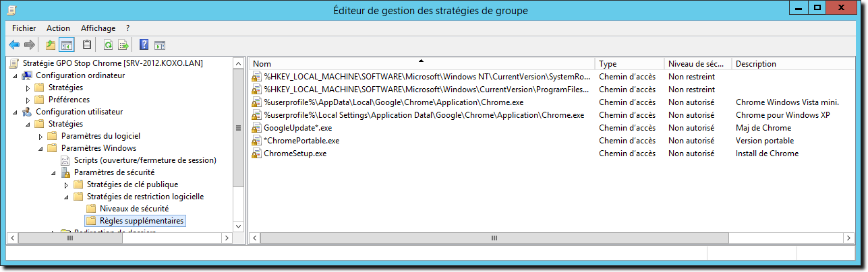This screenshot has width=868, height=272.
Task: Click the green Refresh toolbar icon
Action: point(108,45)
